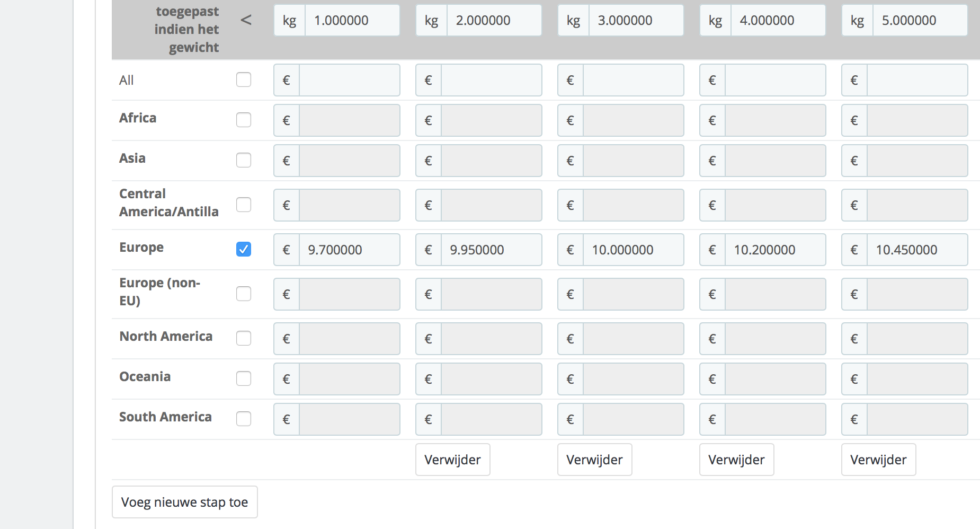Remove the 2.000000 kg step with Verwijder

pos(453,460)
